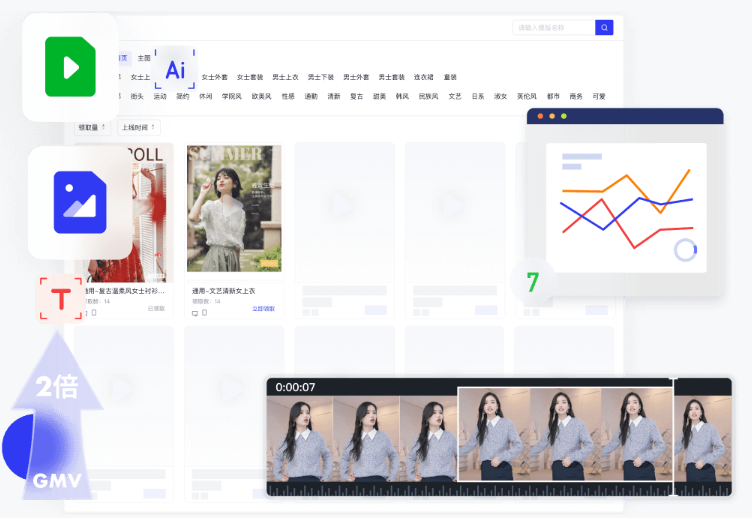This screenshot has width=752, height=518.
Task: Filter by 英伦风 style
Action: pos(527,96)
